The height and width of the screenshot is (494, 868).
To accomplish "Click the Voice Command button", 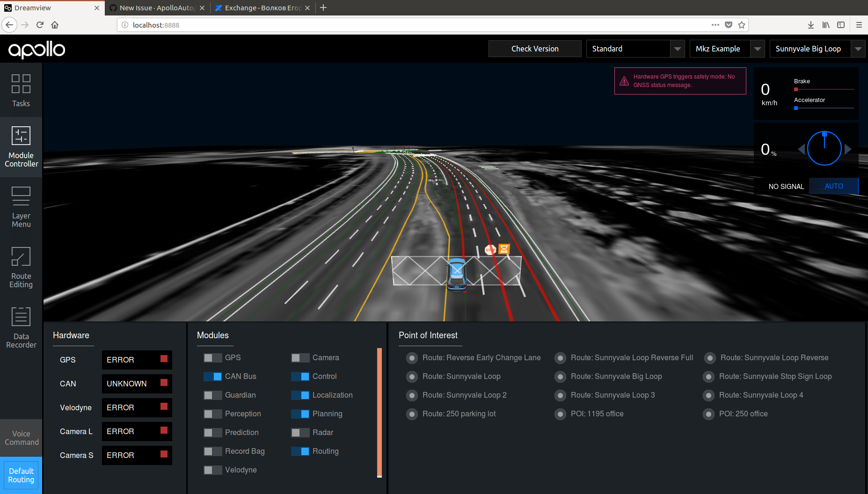I will tap(21, 438).
